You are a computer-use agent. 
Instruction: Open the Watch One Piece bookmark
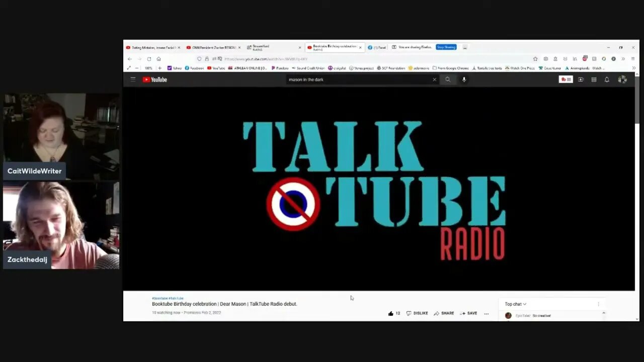(520, 68)
